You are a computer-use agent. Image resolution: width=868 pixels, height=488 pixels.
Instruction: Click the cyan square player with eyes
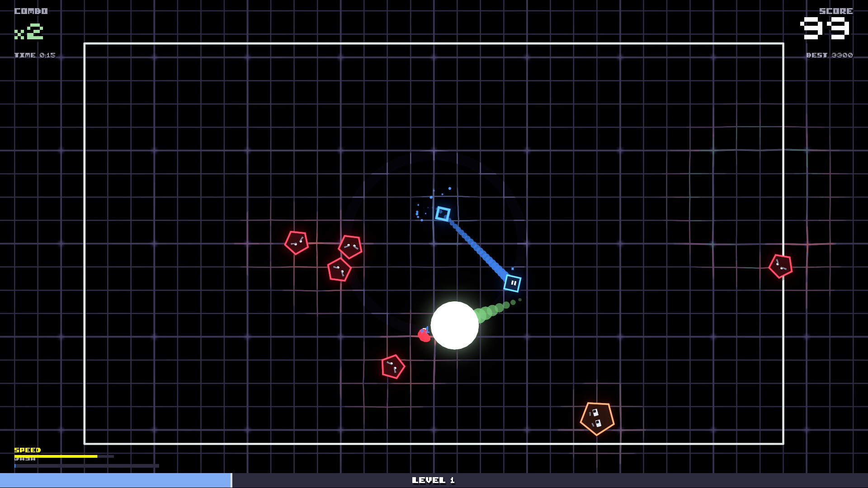(x=512, y=283)
